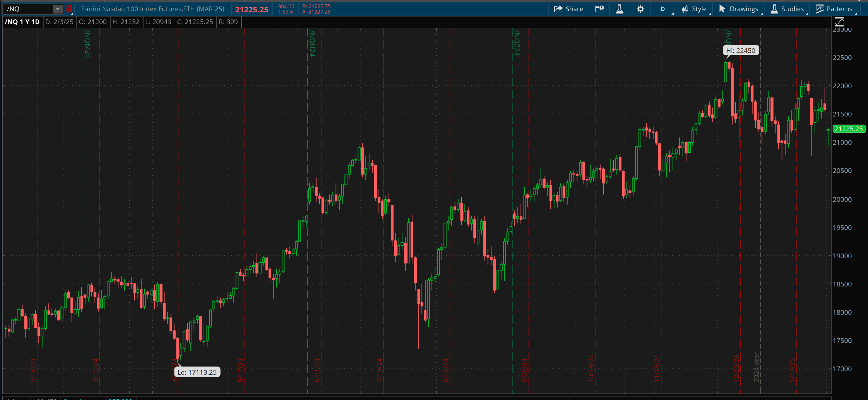Screen dimensions: 868x400
Task: Click the 17500 price axis label
Action: point(842,341)
